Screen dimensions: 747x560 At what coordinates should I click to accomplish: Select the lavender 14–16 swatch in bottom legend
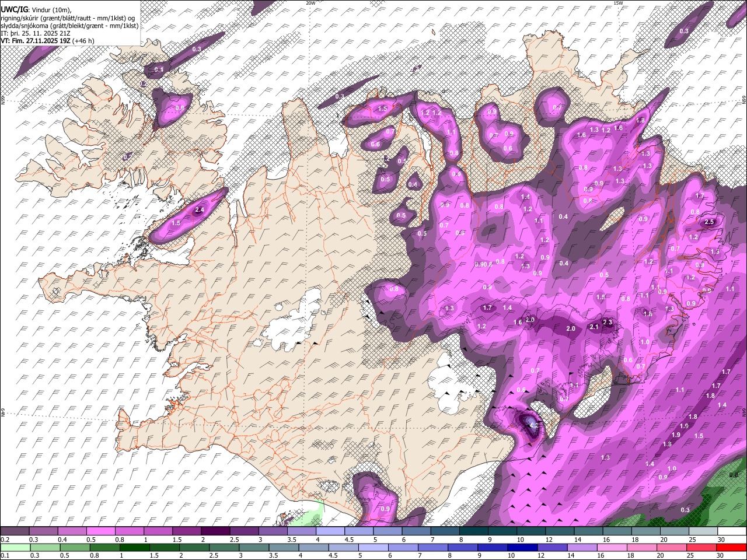(x=582, y=548)
